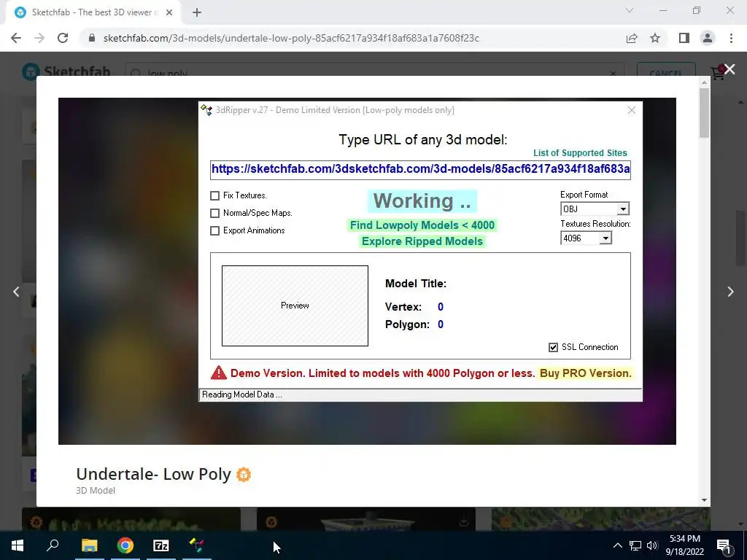
Task: Open File Explorer from the taskbar
Action: pos(89,545)
